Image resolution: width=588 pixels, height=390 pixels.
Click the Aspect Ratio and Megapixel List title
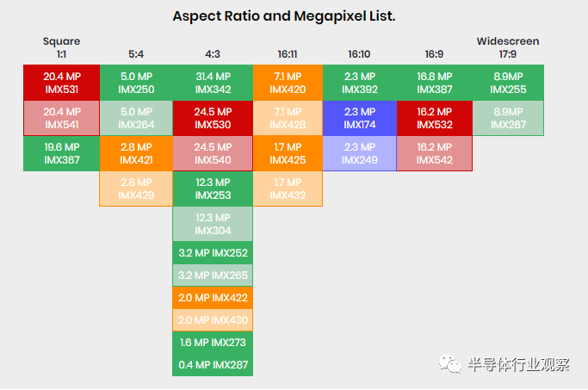pos(283,16)
